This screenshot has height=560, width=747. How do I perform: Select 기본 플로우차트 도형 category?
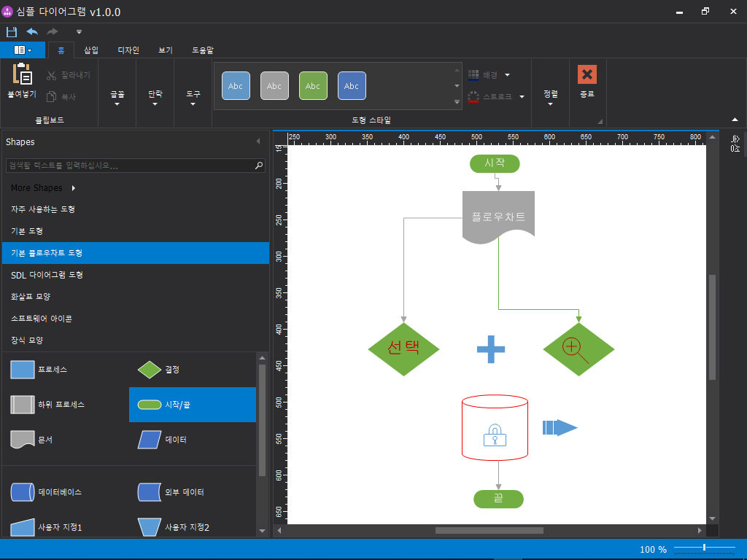(136, 253)
